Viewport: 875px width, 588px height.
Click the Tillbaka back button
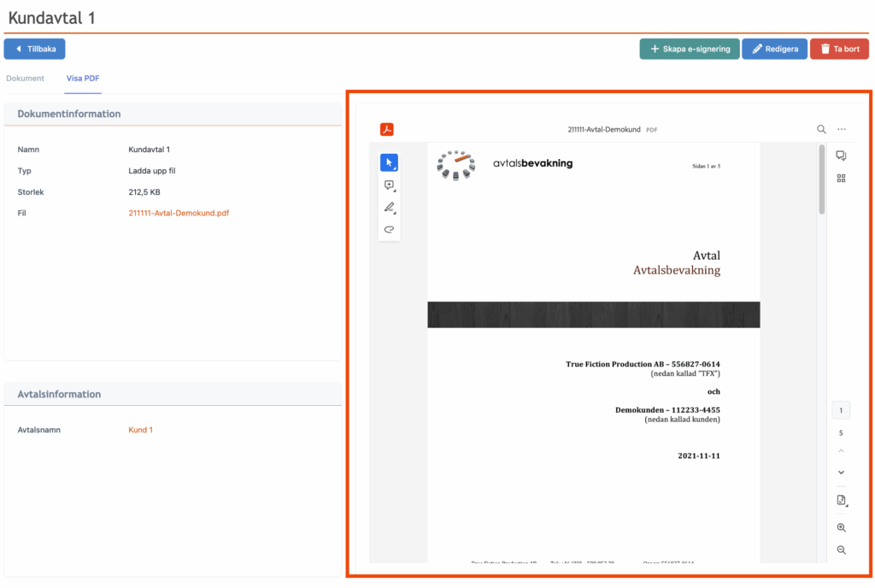click(x=35, y=50)
